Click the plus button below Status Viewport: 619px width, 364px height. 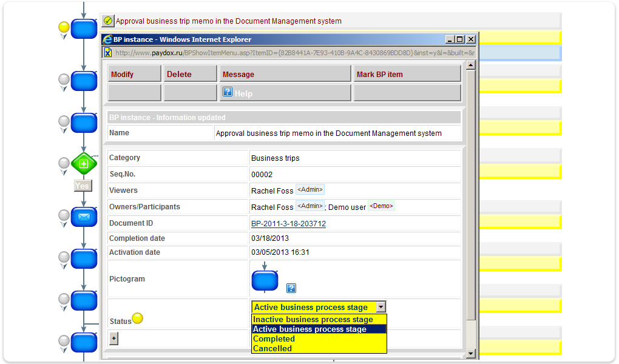click(x=113, y=339)
